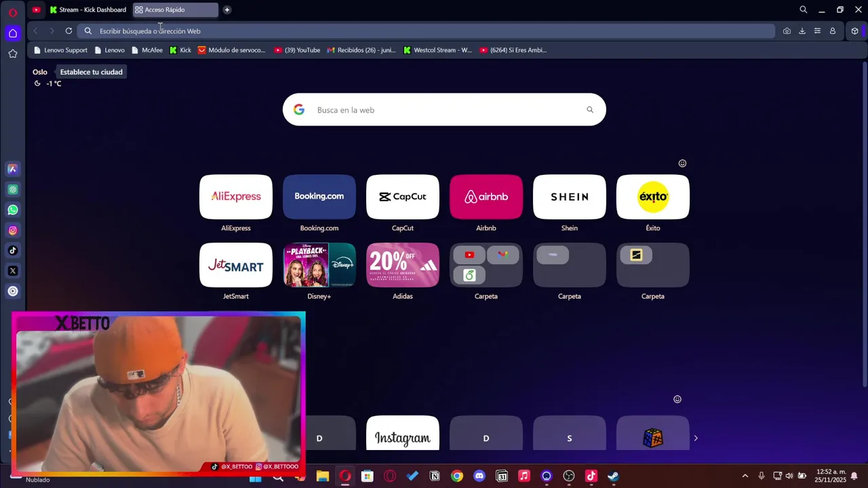Open the sidebar Bookmarks star icon
Screen dimensions: 868x488
(12, 54)
